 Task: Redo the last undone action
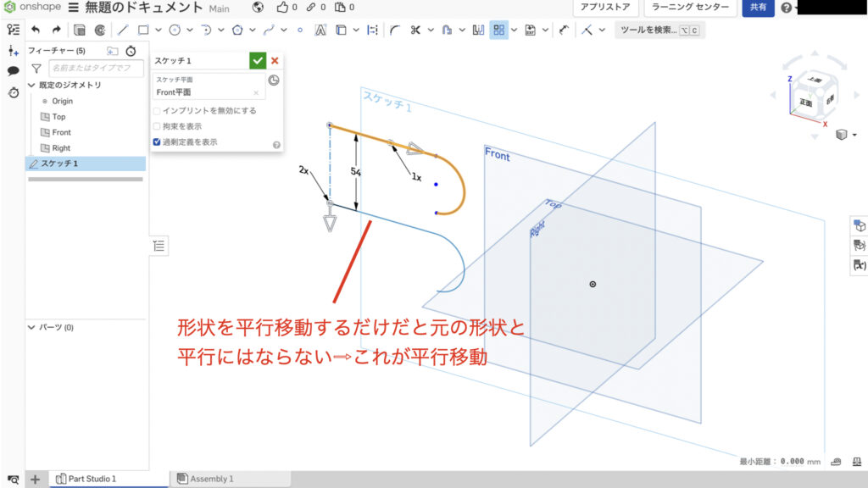[x=56, y=30]
